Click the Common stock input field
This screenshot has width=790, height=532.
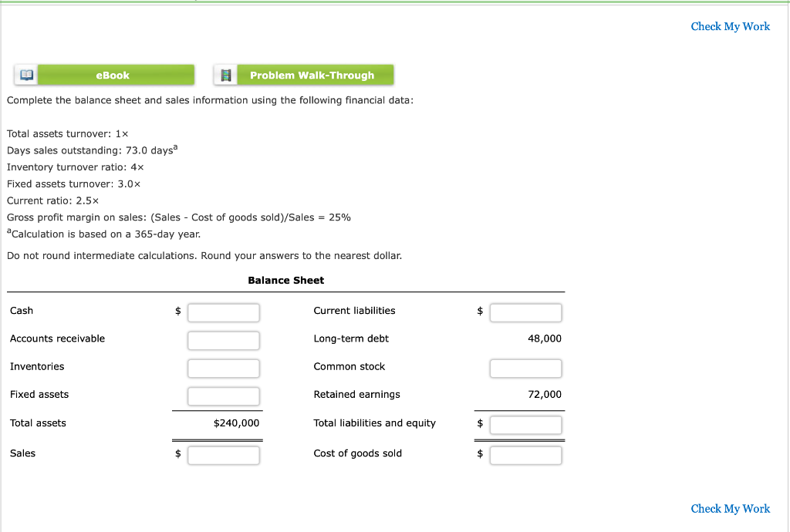point(525,368)
